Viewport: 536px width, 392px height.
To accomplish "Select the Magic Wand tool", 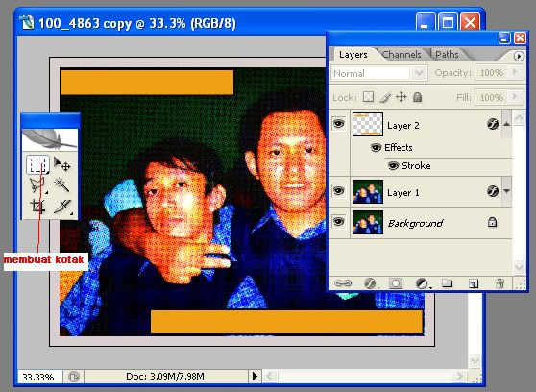I will 61,184.
